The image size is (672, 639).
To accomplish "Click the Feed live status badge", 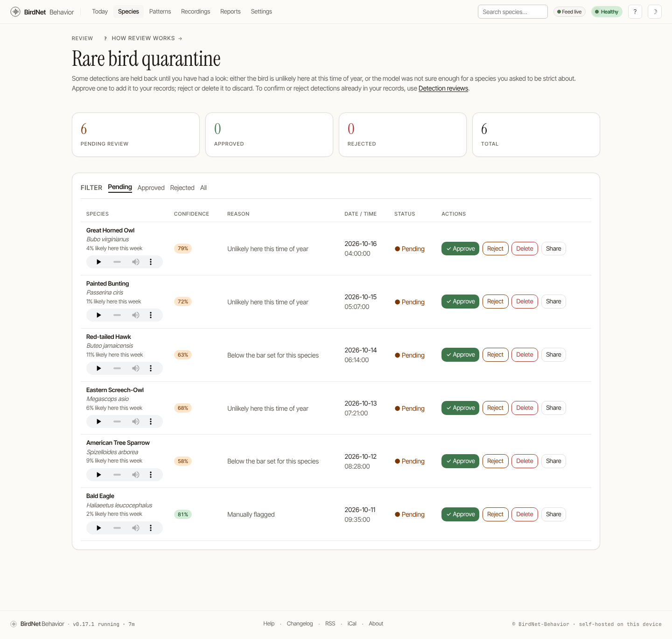I will click(569, 12).
